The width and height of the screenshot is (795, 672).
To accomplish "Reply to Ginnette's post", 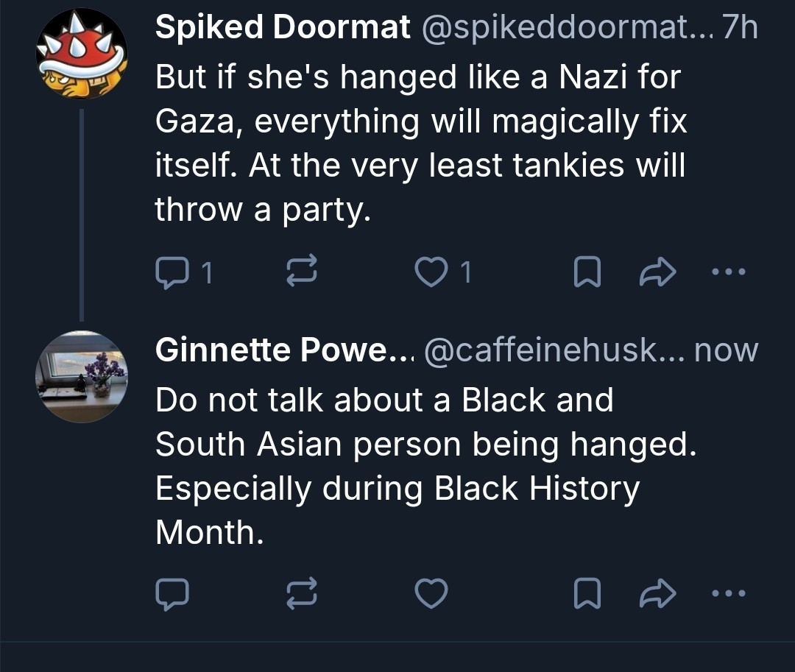I will coord(172,593).
